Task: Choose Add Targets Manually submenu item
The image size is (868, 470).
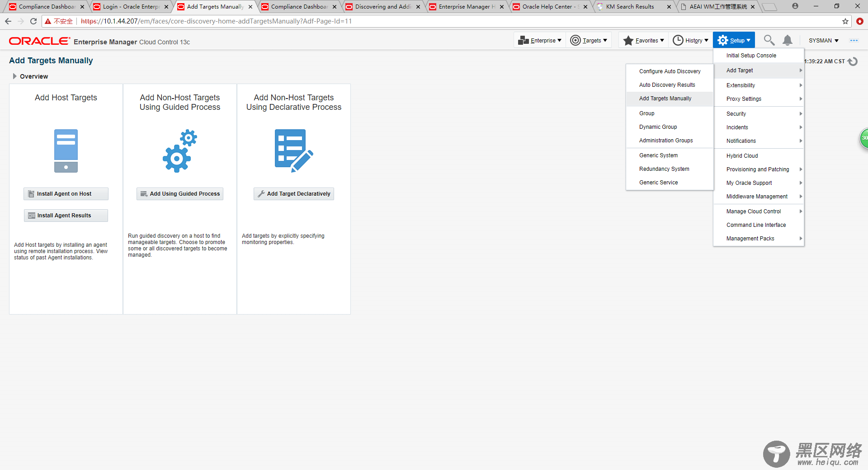Action: tap(670, 99)
